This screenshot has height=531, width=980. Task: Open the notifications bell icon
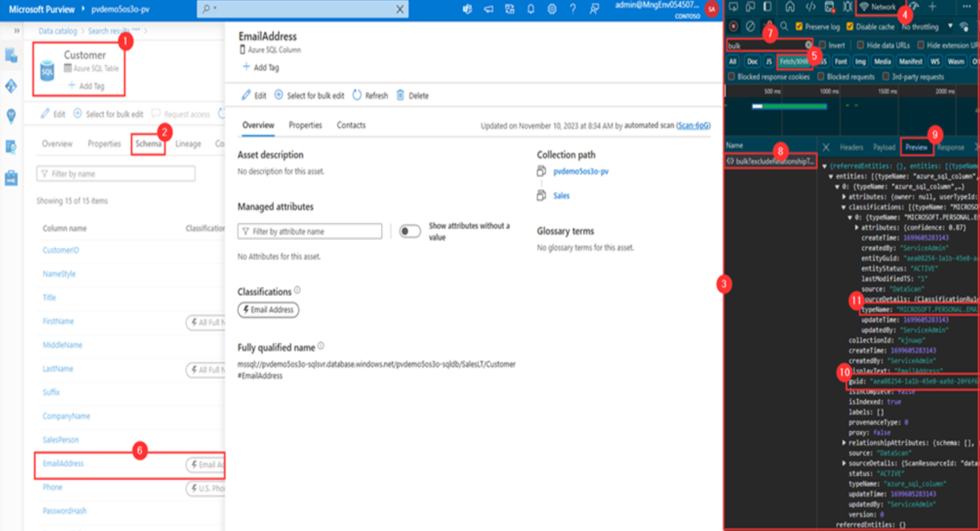[531, 9]
